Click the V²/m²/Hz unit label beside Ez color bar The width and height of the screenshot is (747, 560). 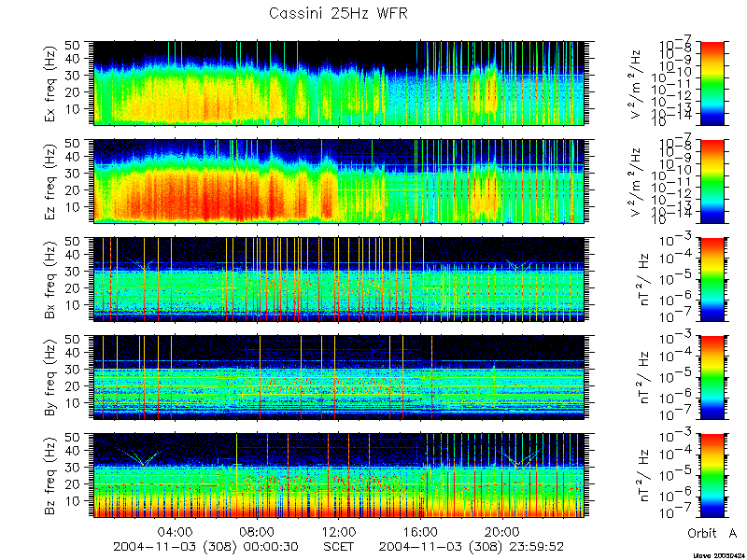(x=638, y=181)
